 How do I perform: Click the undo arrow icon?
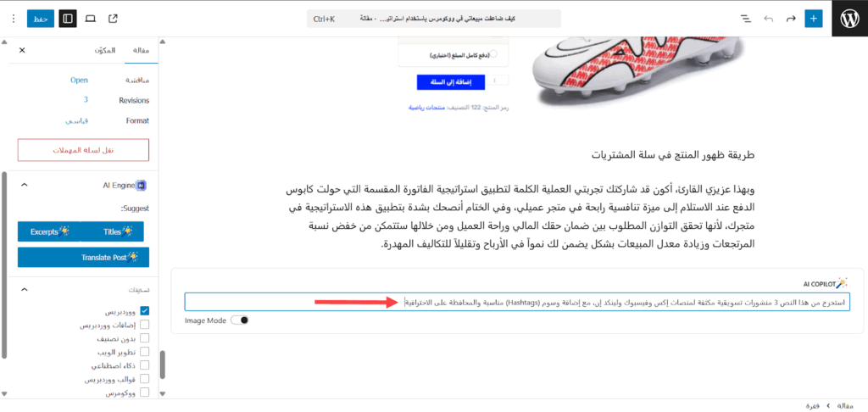[769, 18]
